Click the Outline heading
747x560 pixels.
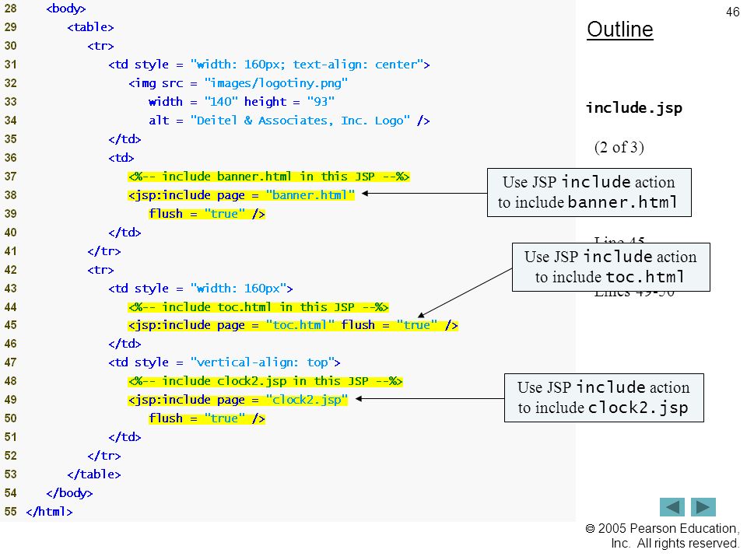(x=620, y=30)
